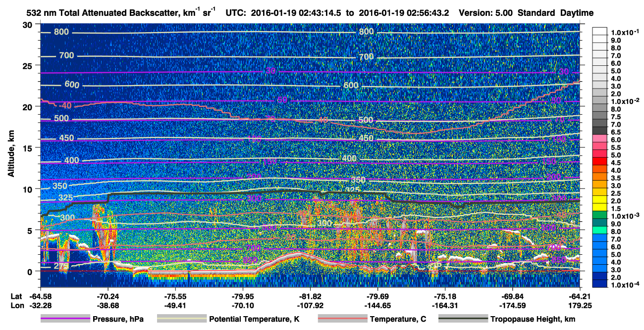This screenshot has width=644, height=330.
Task: Click the 'Lat' row label
Action: click(x=16, y=297)
